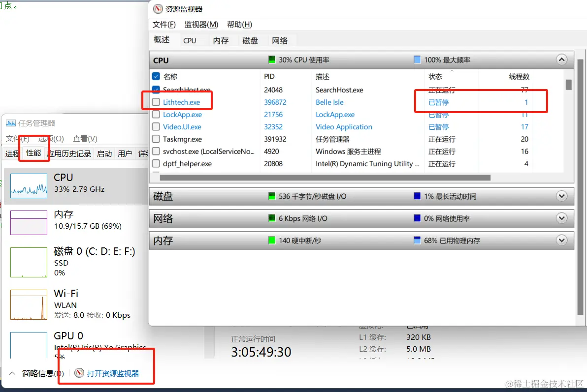This screenshot has width=587, height=392.
Task: Click the process list vertical scrollbar thumb
Action: click(x=568, y=85)
